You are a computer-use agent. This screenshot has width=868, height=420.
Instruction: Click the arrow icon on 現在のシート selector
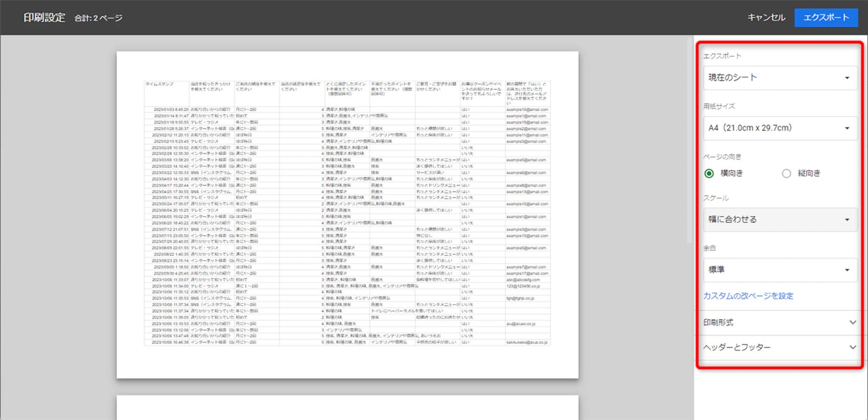(x=847, y=78)
